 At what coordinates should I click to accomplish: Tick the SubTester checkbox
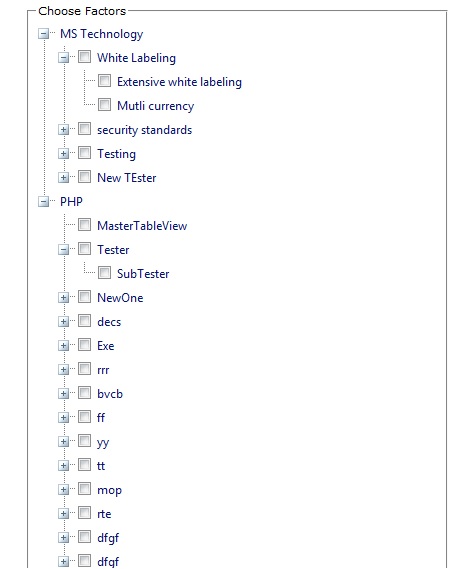point(105,273)
